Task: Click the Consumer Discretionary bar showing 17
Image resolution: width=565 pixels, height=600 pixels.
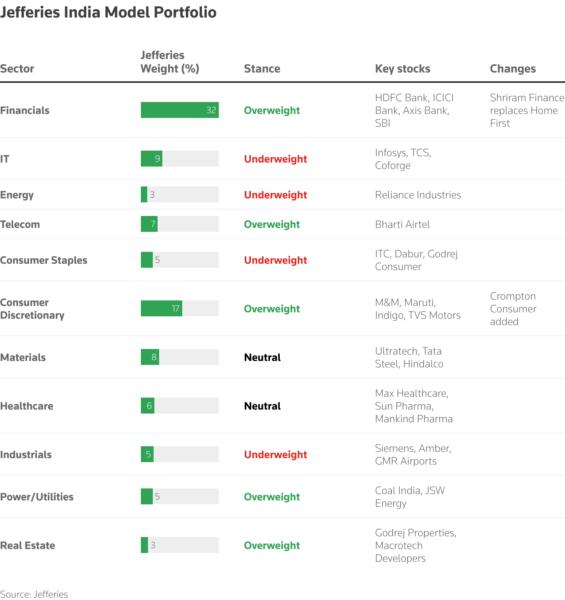Action: 180,308
